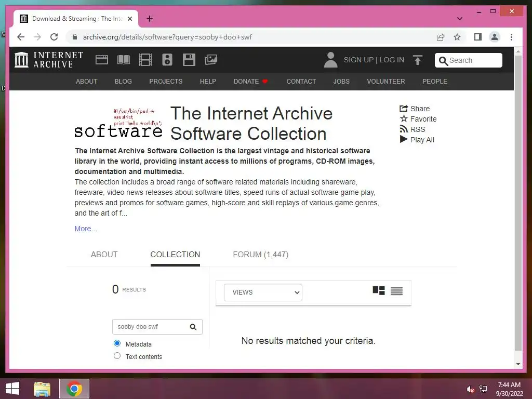Toggle the browser side panel

click(478, 37)
